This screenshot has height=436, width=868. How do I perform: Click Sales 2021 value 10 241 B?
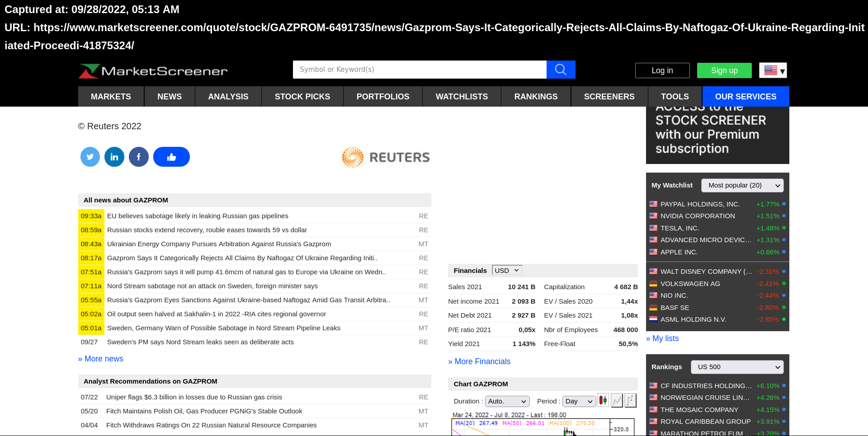click(x=521, y=287)
